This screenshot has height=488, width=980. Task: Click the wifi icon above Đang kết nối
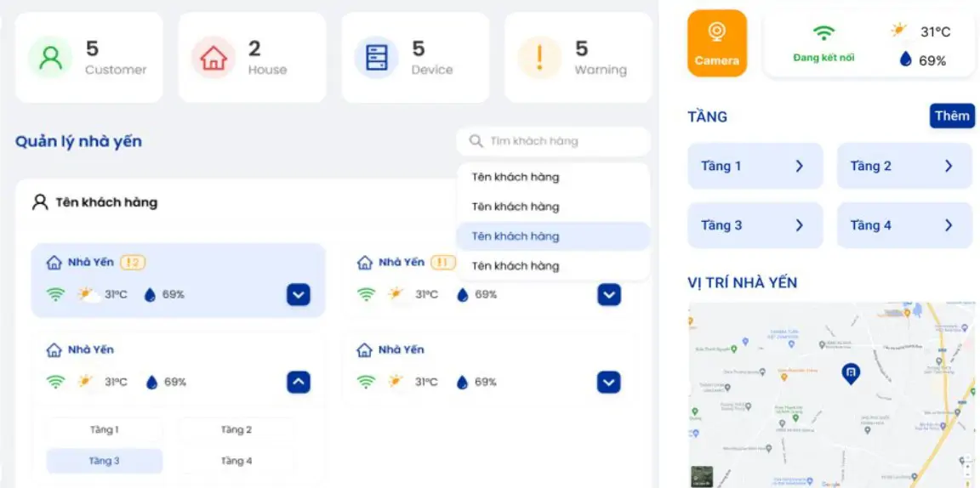coord(823,33)
